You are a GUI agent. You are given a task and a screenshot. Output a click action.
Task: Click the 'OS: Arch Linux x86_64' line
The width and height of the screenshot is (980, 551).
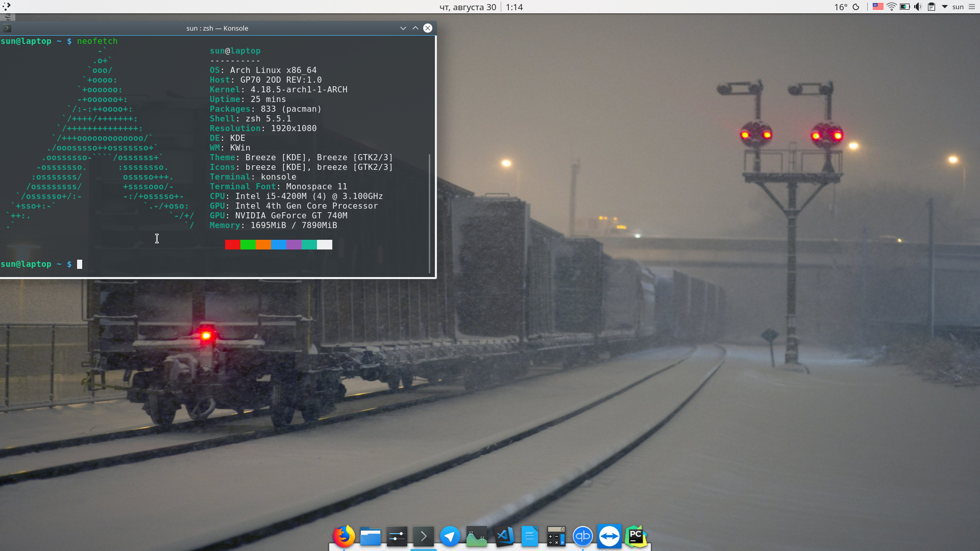coord(263,70)
